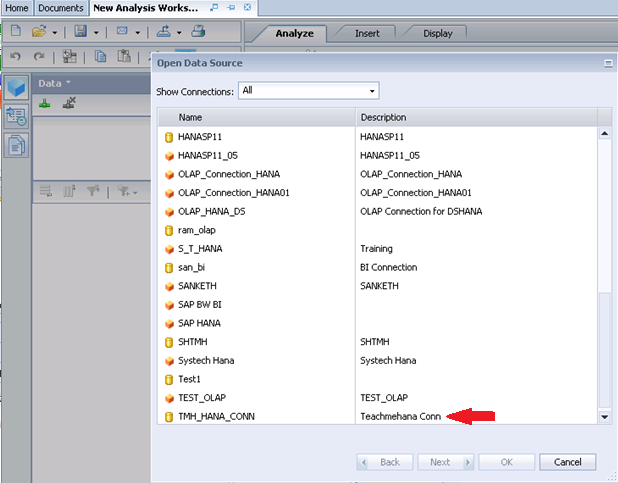Viewport: 618px width, 483px height.
Task: Expand the Data panel dropdown arrow
Action: (69, 82)
